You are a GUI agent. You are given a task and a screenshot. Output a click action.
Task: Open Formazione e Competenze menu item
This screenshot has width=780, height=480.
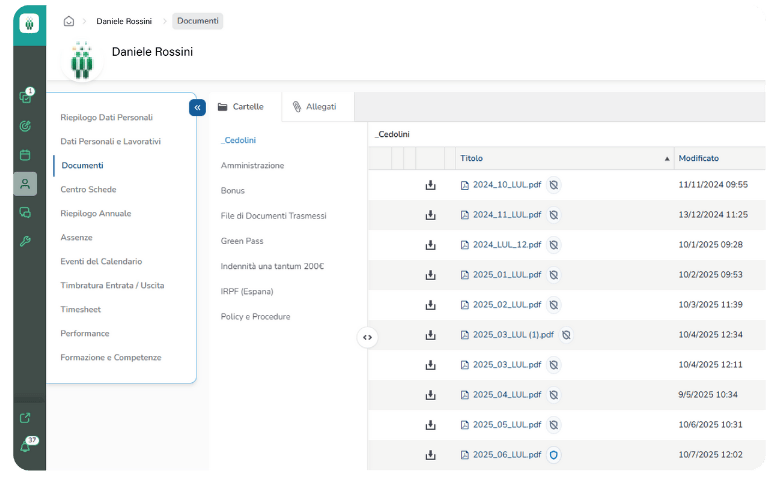(110, 357)
